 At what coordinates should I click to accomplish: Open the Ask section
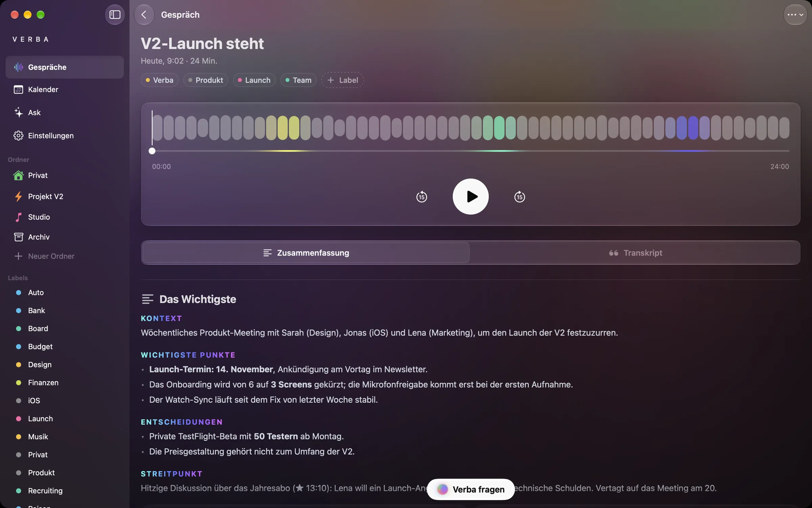click(65, 112)
